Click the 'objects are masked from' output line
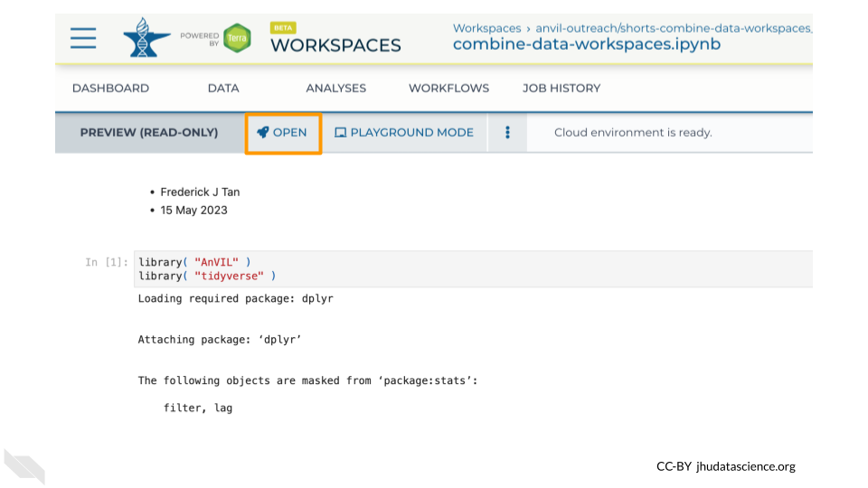The width and height of the screenshot is (868, 488). click(x=307, y=380)
